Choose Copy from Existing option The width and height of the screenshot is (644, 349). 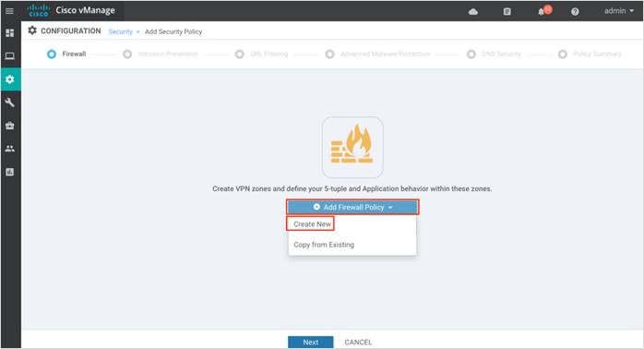324,245
